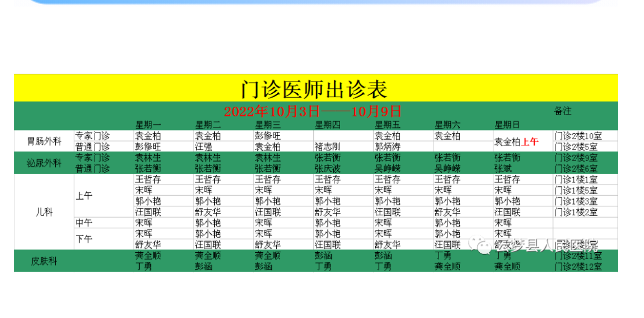644x318 pixels.
Task: Select doctor name 张庆波
Action: tap(328, 168)
